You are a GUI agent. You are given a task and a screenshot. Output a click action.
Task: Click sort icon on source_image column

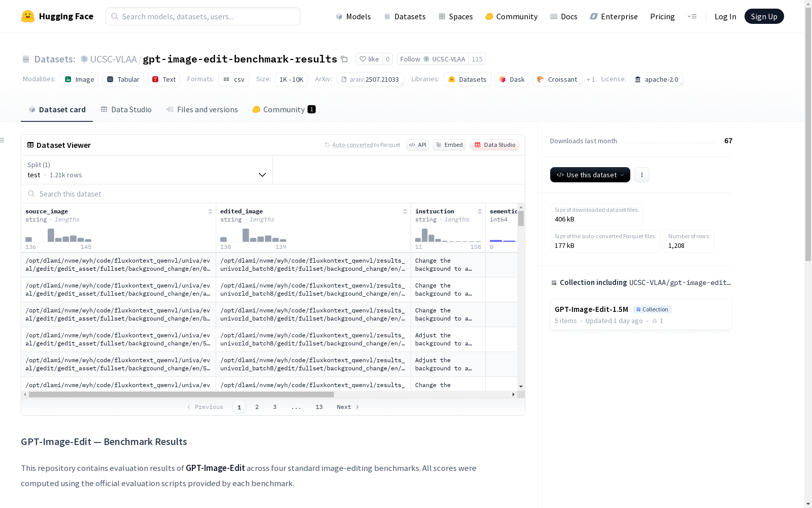tap(210, 211)
